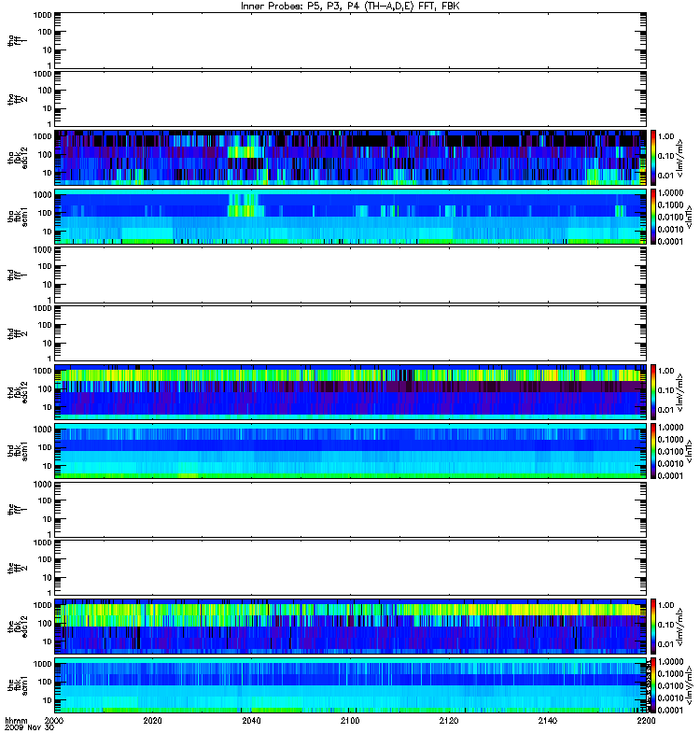Click '0.10' on the thd edc12 color scale

click(x=666, y=390)
